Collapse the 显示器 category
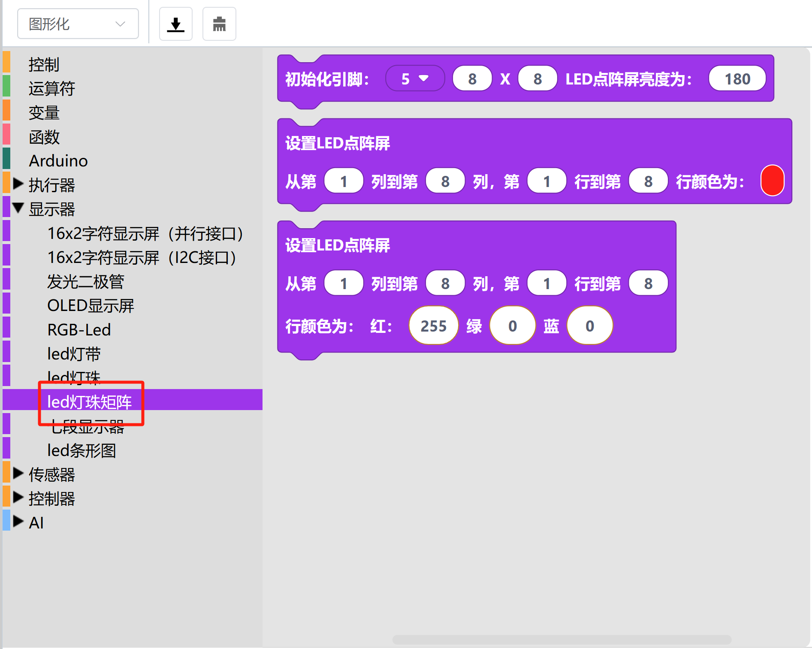The width and height of the screenshot is (812, 649). [x=18, y=208]
